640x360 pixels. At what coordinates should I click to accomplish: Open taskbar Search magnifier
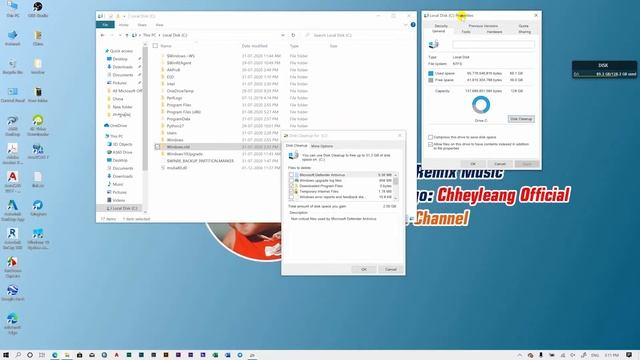click(x=18, y=355)
